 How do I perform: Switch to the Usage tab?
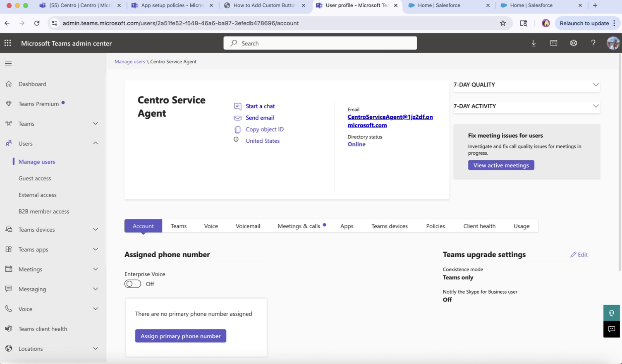pyautogui.click(x=522, y=226)
